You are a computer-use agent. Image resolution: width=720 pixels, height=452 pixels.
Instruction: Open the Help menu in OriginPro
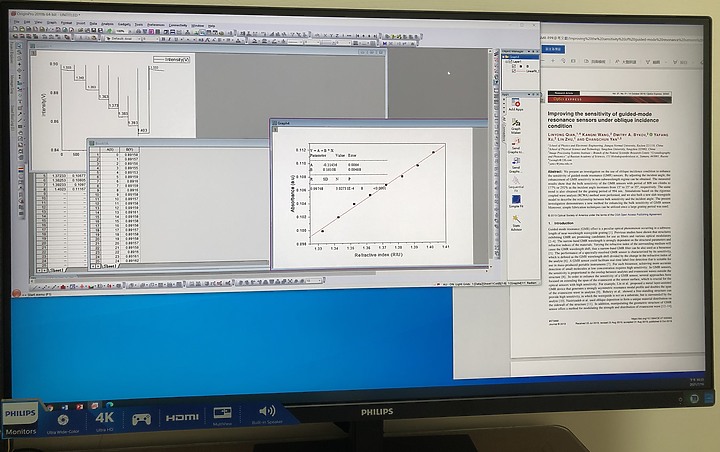(211, 26)
